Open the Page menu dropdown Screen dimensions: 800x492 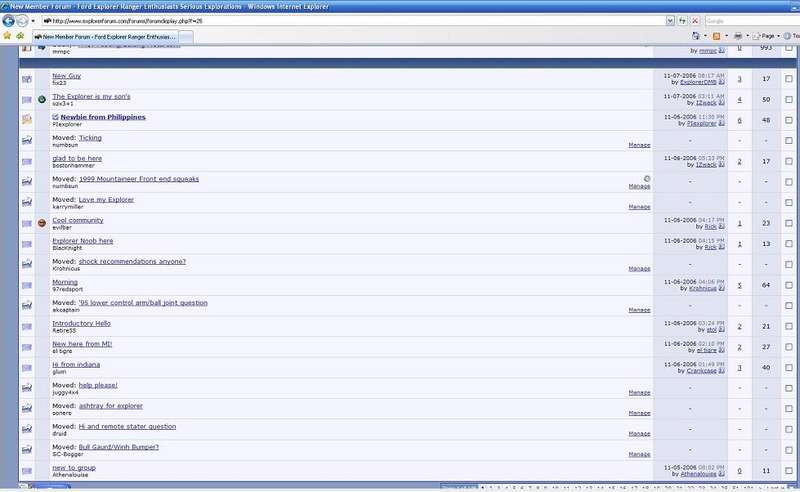766,36
